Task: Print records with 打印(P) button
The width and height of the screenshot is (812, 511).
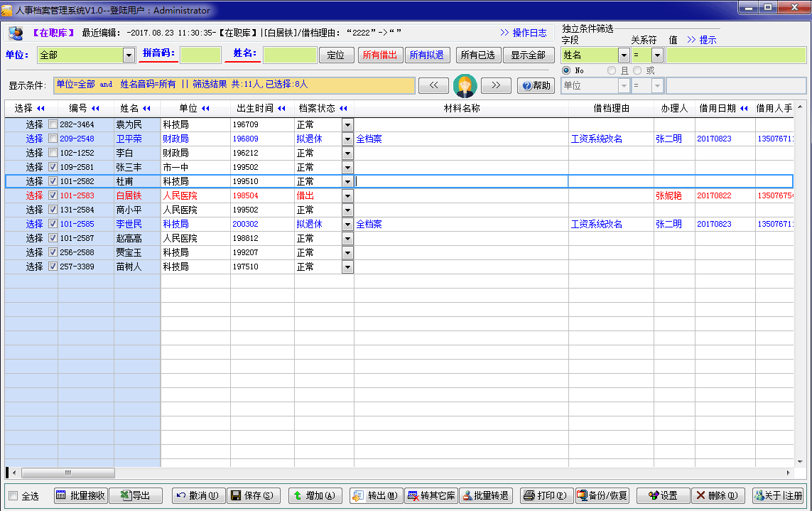Action: tap(547, 495)
